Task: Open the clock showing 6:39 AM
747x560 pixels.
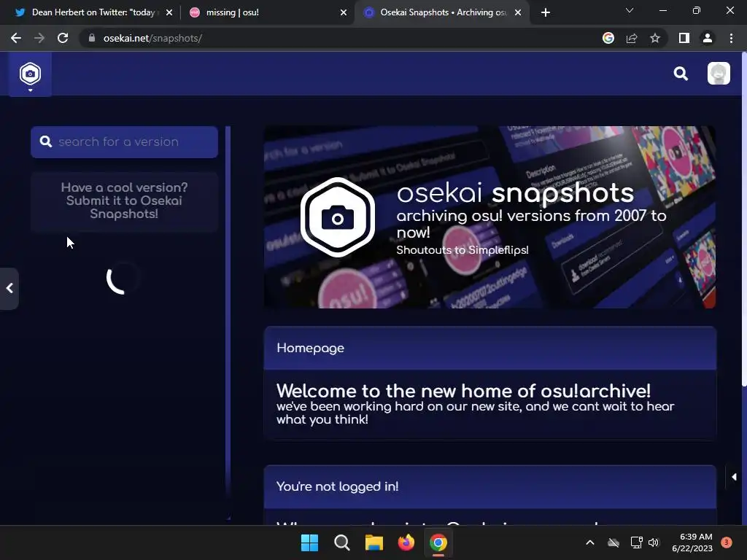Action: (692, 542)
